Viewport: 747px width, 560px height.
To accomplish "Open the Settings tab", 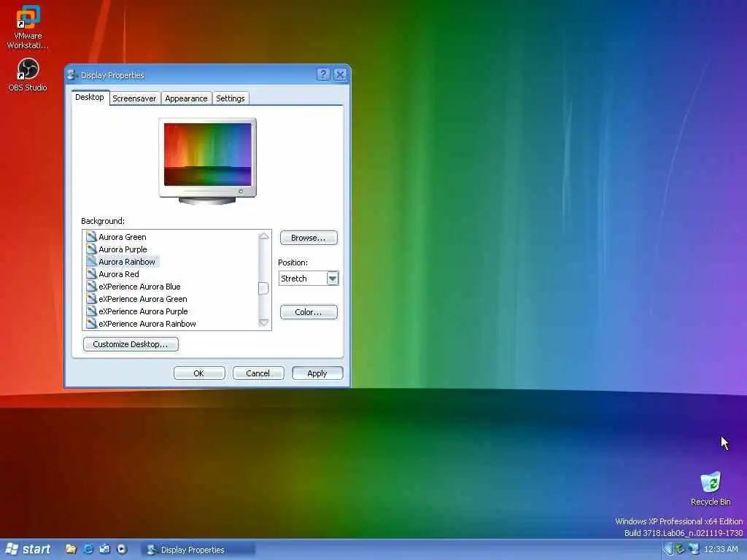I will [x=230, y=98].
